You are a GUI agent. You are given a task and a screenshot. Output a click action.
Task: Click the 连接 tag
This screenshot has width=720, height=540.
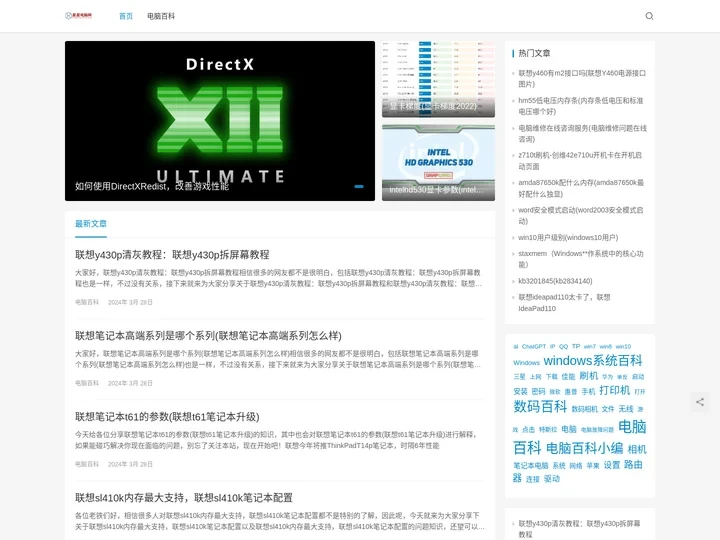(x=533, y=479)
